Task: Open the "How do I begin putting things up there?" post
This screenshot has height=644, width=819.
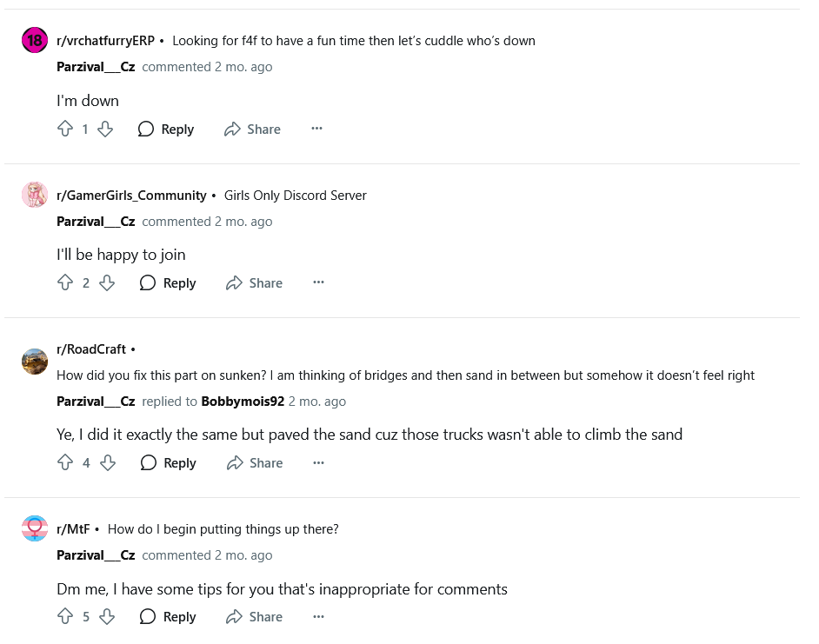Action: pos(223,529)
